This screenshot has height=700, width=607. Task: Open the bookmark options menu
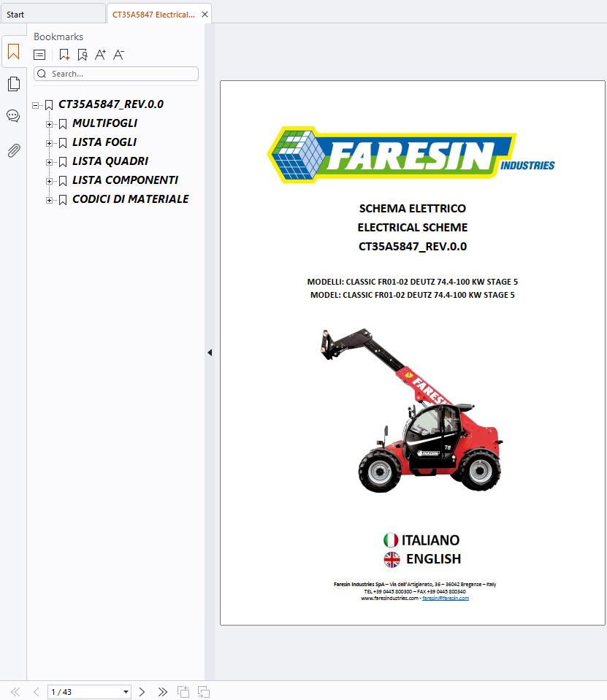[39, 54]
